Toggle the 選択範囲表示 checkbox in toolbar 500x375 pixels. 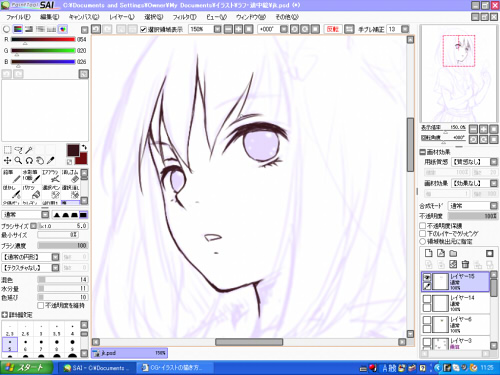tap(143, 30)
